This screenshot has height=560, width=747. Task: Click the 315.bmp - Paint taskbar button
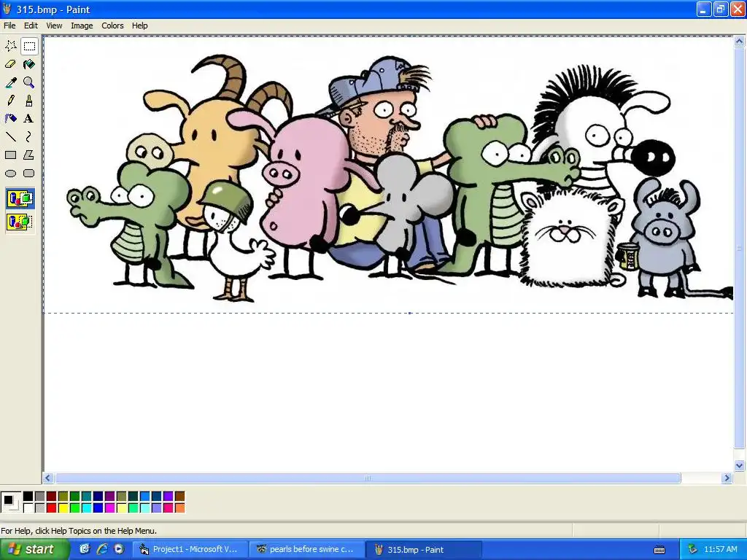(x=424, y=550)
